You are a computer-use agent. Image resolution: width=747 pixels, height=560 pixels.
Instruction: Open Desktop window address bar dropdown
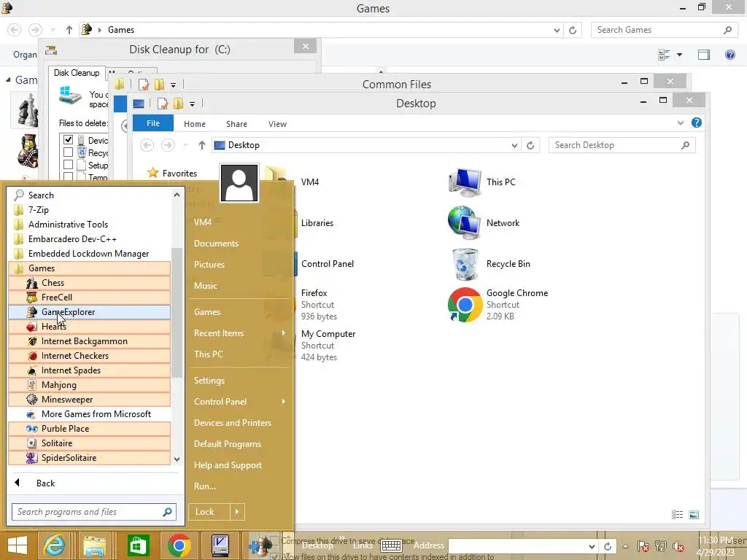click(514, 145)
